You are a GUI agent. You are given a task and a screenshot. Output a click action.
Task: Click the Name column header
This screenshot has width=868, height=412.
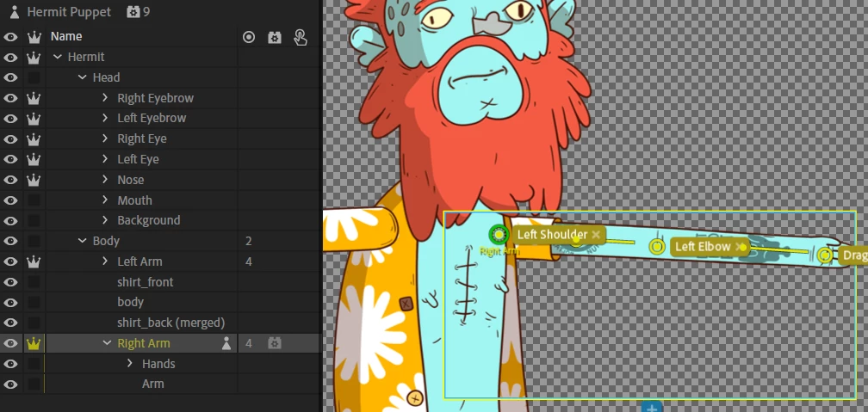tap(66, 36)
